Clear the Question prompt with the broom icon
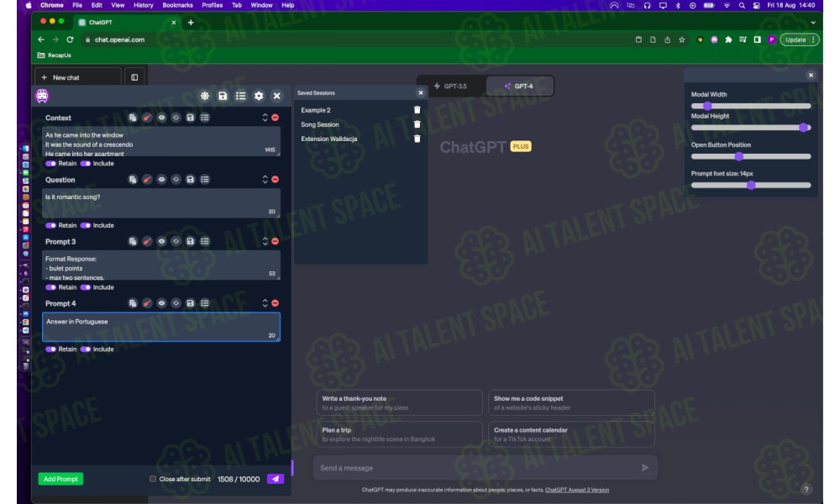Image resolution: width=840 pixels, height=504 pixels. (147, 180)
